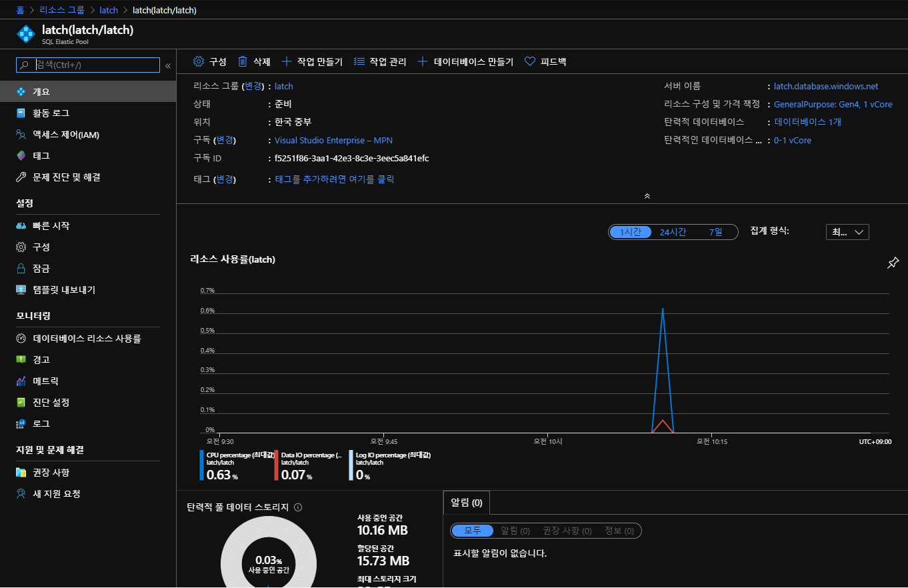
Task: Click the 빠른 시작 cloud icon
Action: pyautogui.click(x=21, y=226)
